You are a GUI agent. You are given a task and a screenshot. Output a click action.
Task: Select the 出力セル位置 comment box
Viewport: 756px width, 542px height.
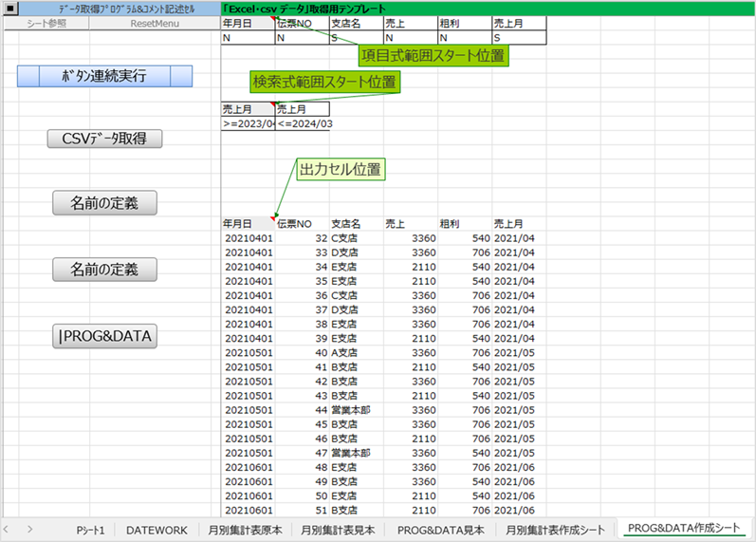pos(341,169)
